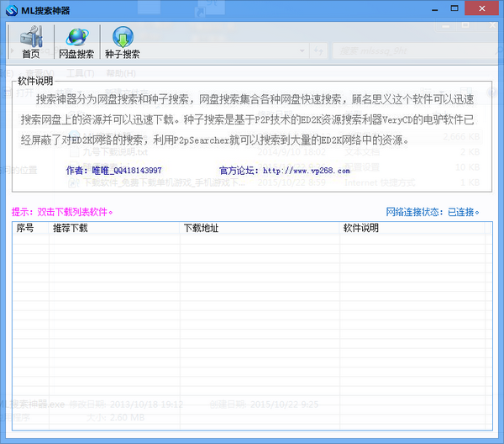Select the 网盘搜索 globe icon
Image resolution: width=504 pixels, height=444 pixels.
click(x=76, y=42)
